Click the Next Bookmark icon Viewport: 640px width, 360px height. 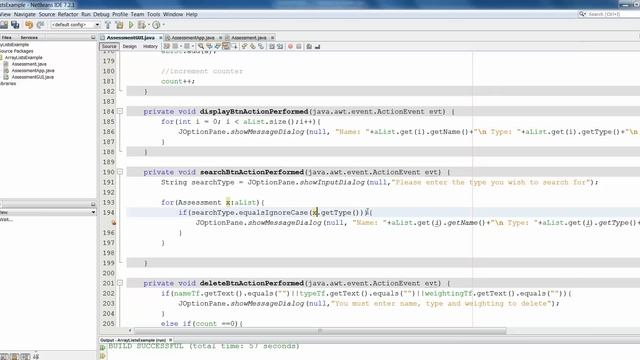[253, 47]
